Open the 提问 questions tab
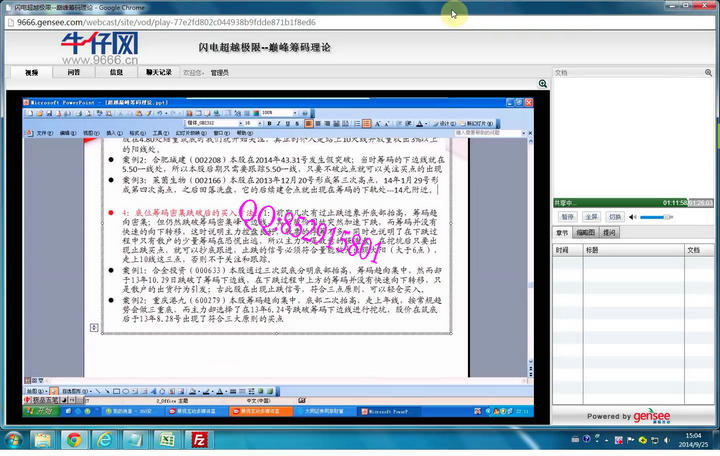 [x=609, y=233]
